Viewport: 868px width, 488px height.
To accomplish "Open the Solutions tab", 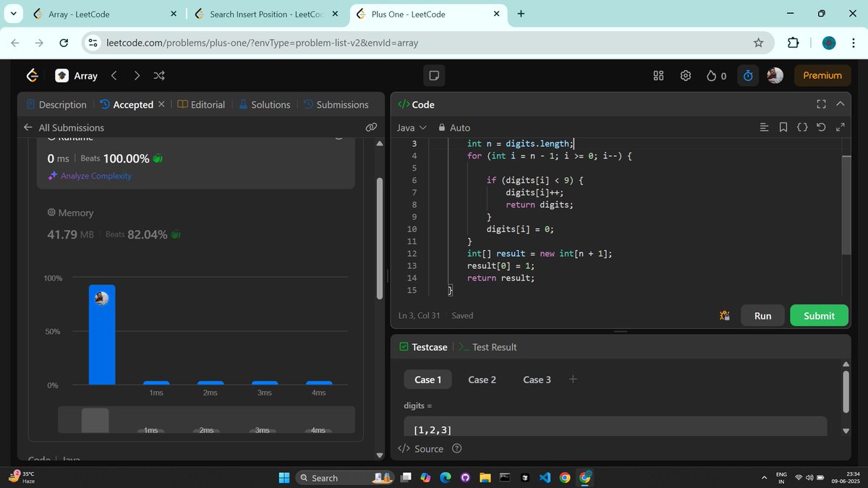I will 264,104.
